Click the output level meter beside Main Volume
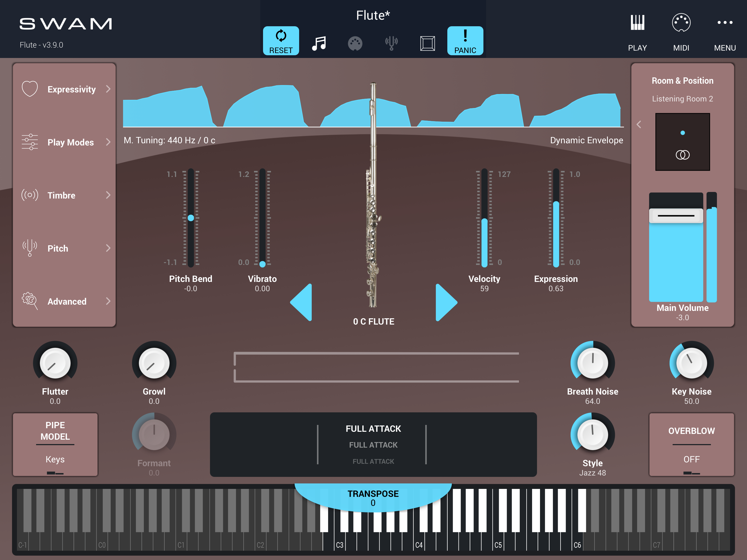 (711, 247)
